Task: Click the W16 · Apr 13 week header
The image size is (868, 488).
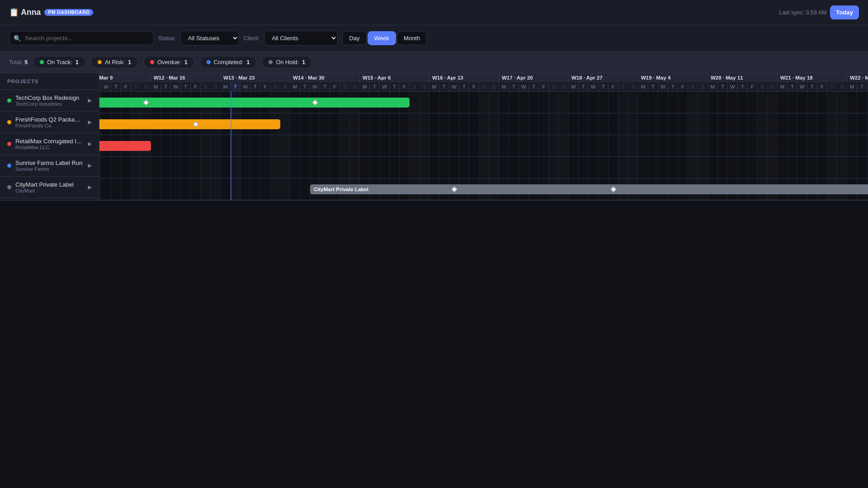Action: point(464,78)
